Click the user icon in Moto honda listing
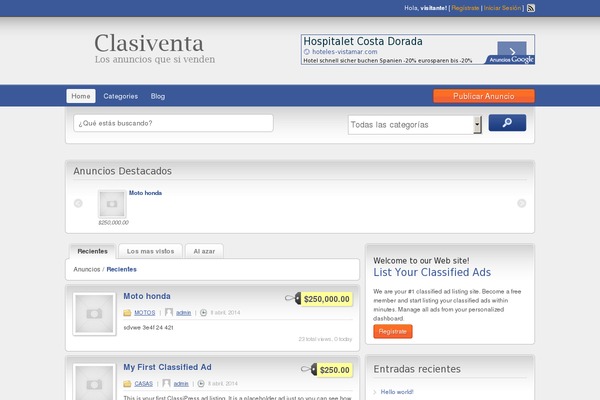 coord(169,312)
